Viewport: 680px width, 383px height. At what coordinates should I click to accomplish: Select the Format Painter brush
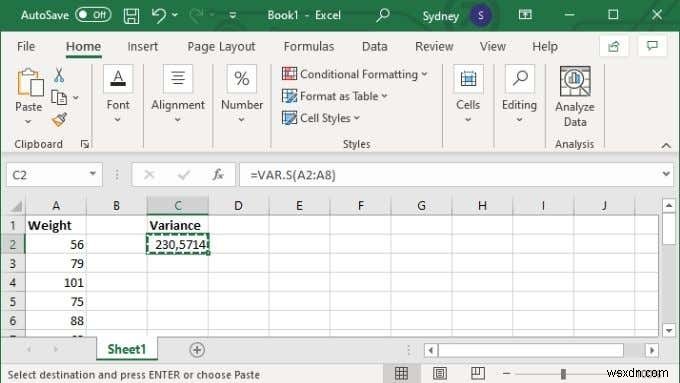tap(59, 119)
